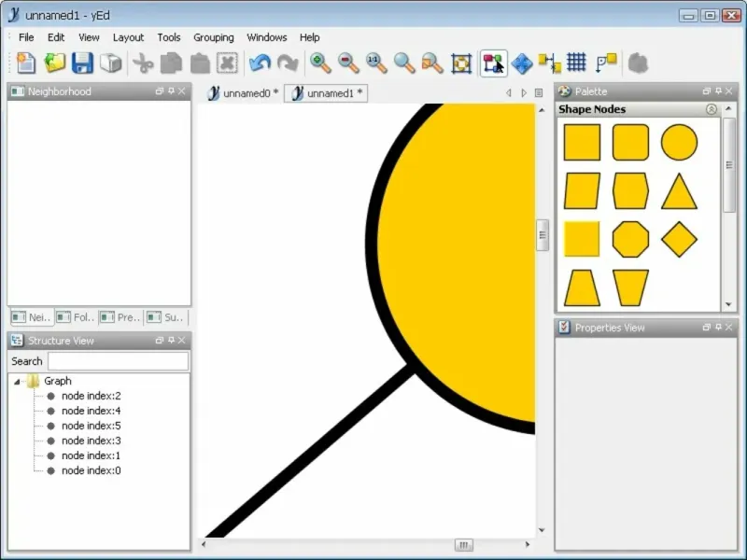Fit graph content to view
Screen dimensions: 747x560
click(461, 63)
